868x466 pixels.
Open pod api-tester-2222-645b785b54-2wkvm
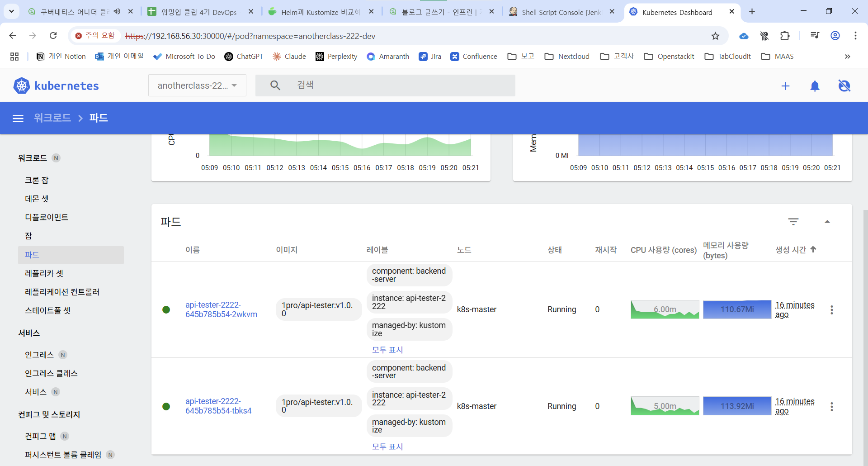coord(221,309)
